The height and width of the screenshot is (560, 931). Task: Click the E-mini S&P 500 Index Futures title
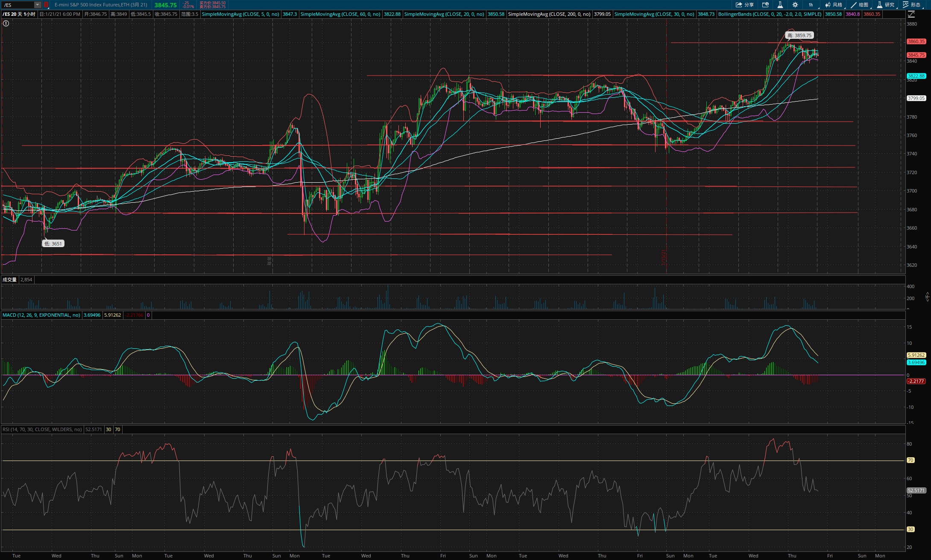coord(101,5)
